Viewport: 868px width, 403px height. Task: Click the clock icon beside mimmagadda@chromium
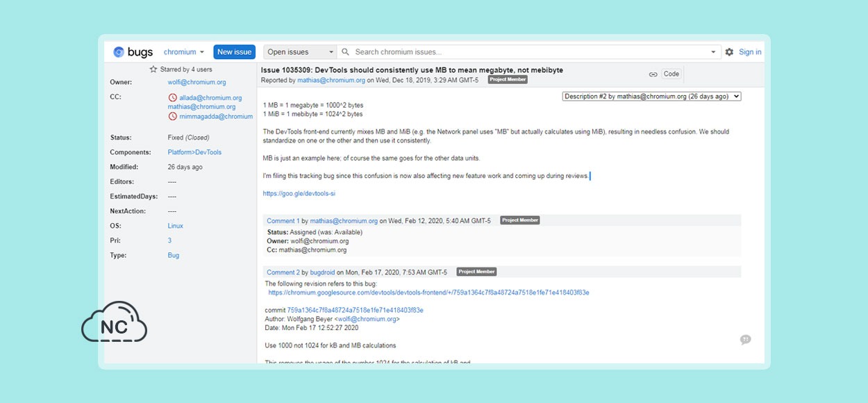coord(172,116)
